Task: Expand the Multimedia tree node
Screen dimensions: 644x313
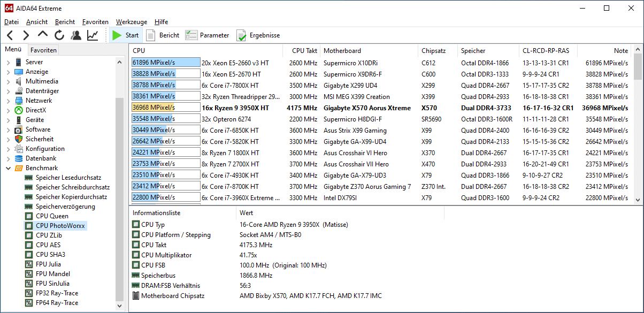Action: tap(8, 81)
